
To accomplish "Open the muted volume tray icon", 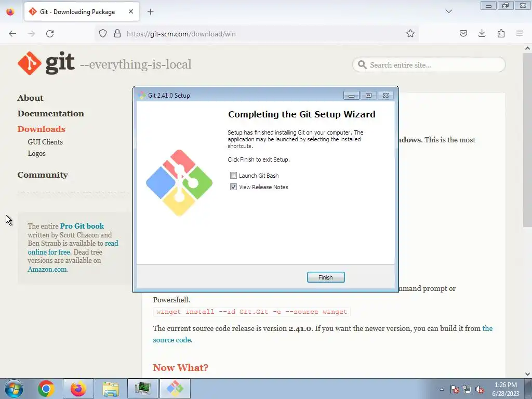I will pyautogui.click(x=480, y=390).
